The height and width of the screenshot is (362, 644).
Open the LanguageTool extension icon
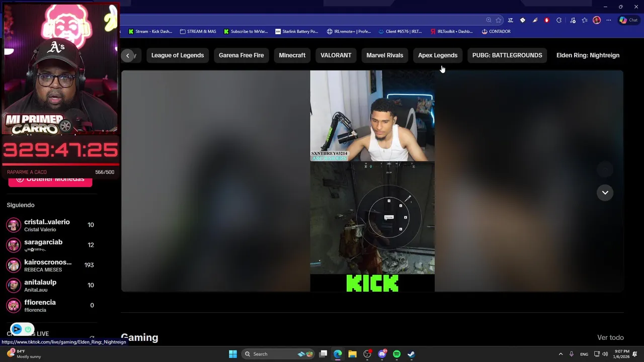[510, 20]
